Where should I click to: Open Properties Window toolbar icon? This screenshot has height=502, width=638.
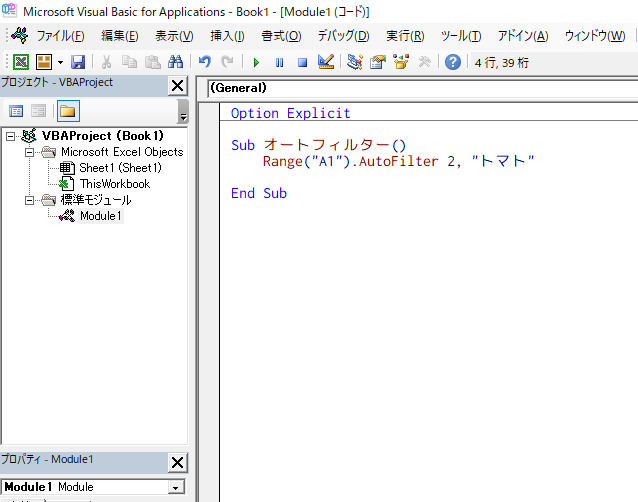click(x=378, y=62)
